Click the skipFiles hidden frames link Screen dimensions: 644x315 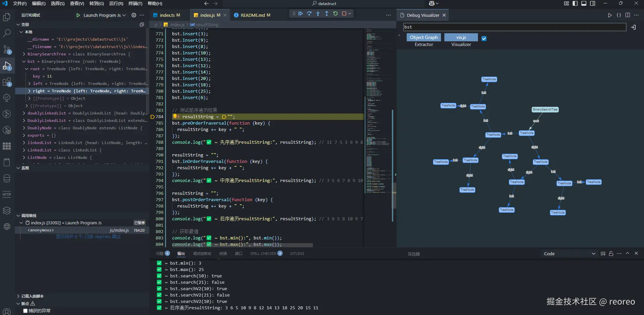[x=88, y=237]
